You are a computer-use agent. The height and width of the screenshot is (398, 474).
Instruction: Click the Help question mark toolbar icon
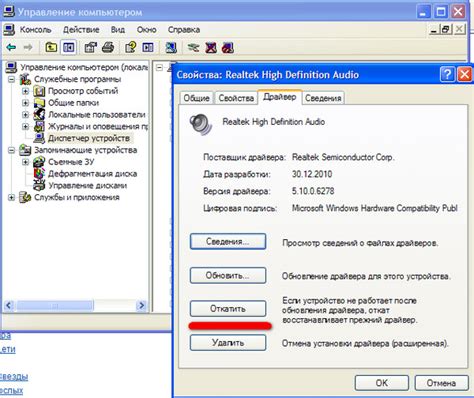pos(130,48)
